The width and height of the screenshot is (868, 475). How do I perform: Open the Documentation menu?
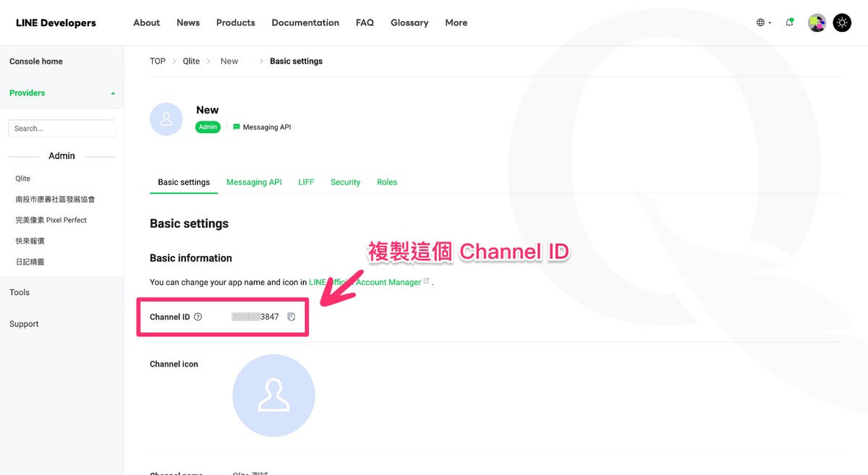305,22
